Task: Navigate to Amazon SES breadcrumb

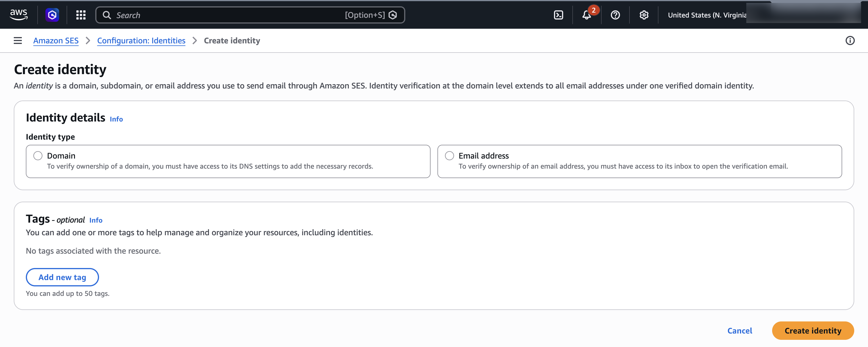Action: pyautogui.click(x=56, y=41)
